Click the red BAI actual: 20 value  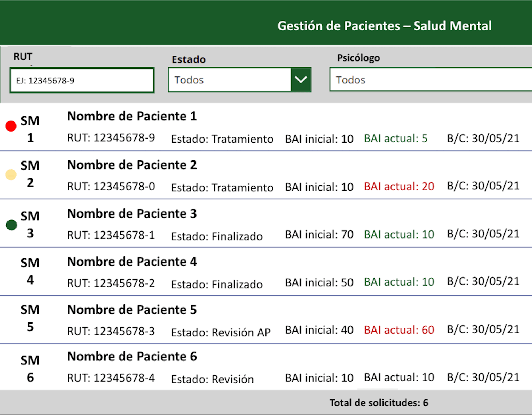pos(399,186)
